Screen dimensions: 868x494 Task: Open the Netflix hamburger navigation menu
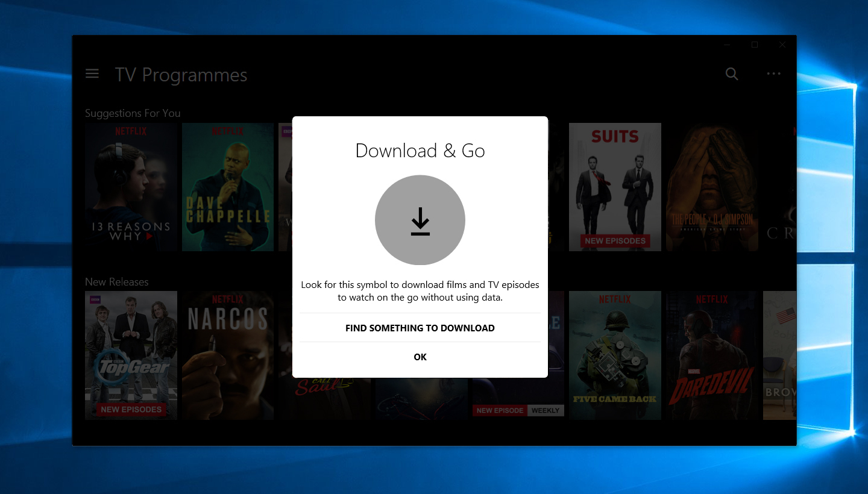[92, 73]
